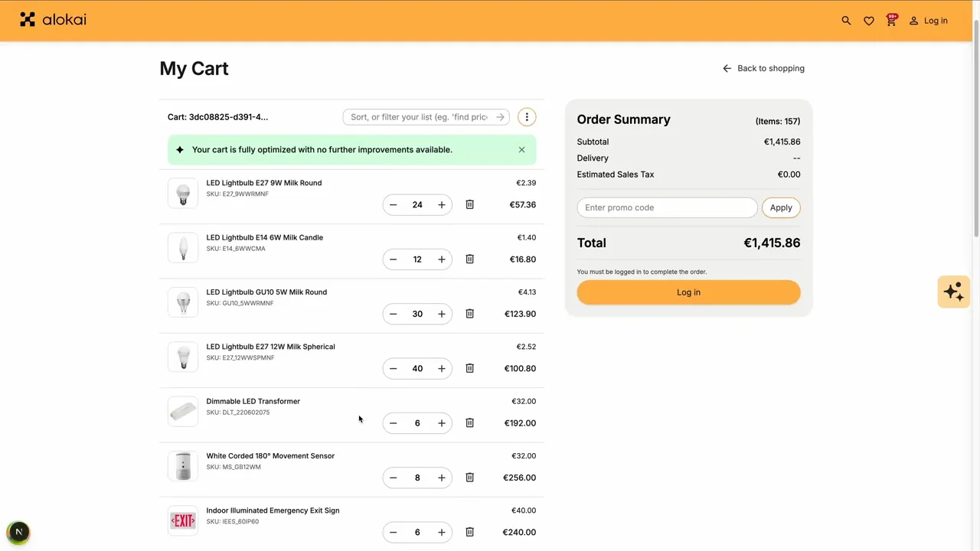Screen dimensions: 980x551
Task: Click the page vertical scrollbar
Action: coord(975,130)
